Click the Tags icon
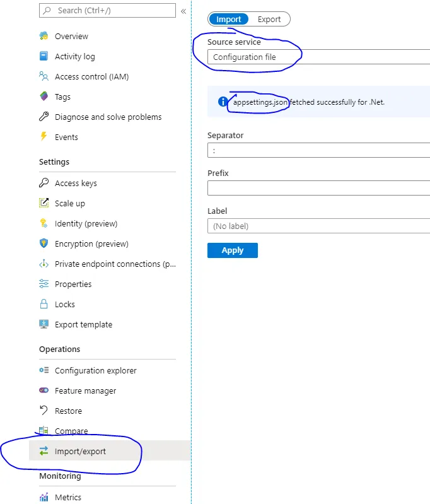Viewport: 430px width, 504px height. click(x=44, y=97)
